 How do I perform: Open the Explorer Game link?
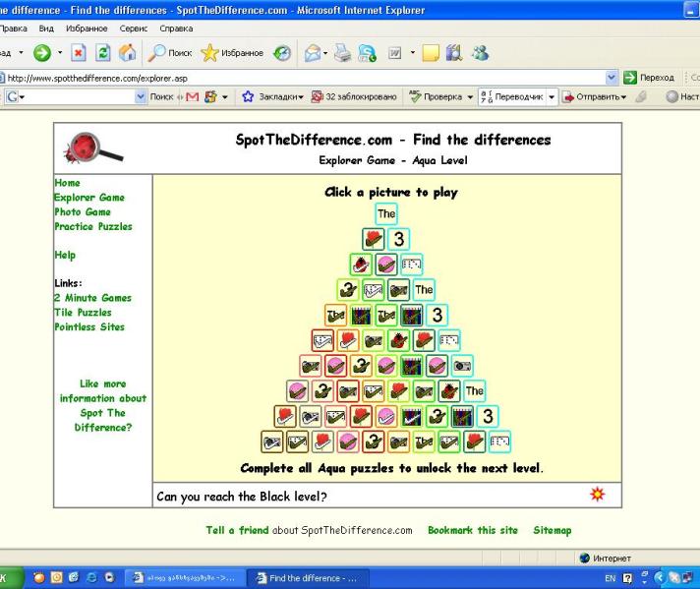pos(89,198)
